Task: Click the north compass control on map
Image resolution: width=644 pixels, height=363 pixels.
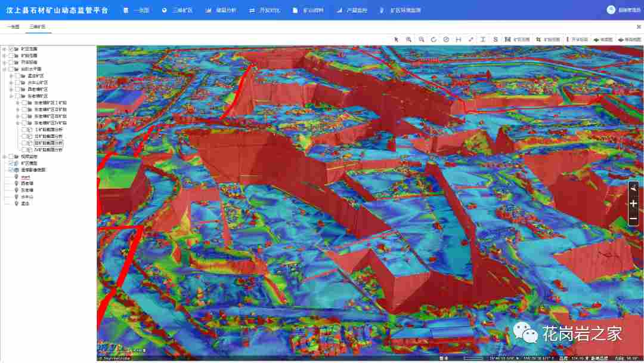Action: click(633, 189)
